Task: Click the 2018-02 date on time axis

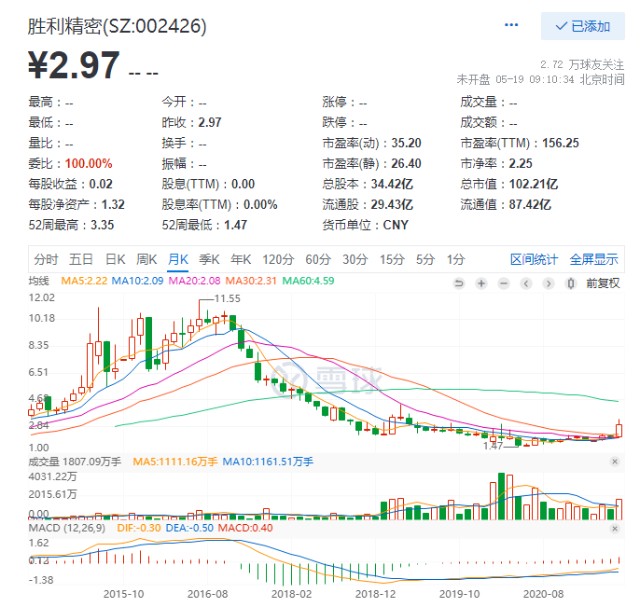Action: [291, 594]
